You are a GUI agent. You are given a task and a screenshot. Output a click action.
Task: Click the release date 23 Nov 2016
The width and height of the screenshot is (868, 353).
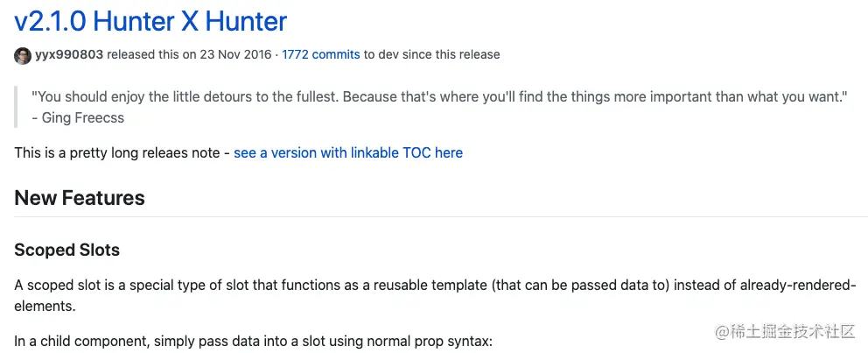pos(237,55)
